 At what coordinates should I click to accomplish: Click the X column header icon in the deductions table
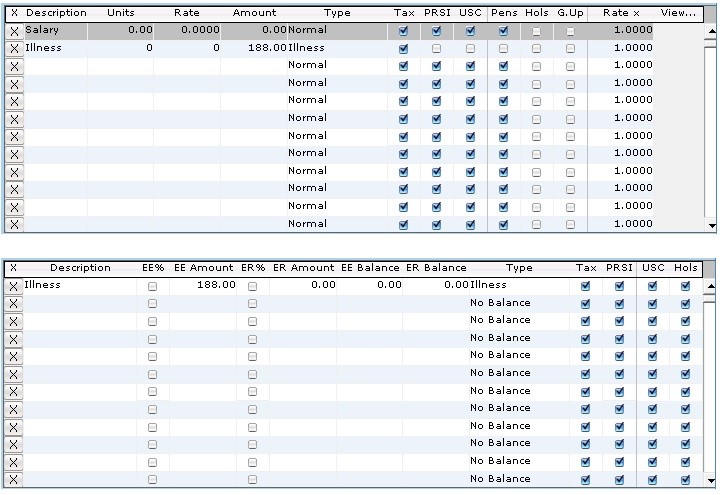(x=14, y=268)
